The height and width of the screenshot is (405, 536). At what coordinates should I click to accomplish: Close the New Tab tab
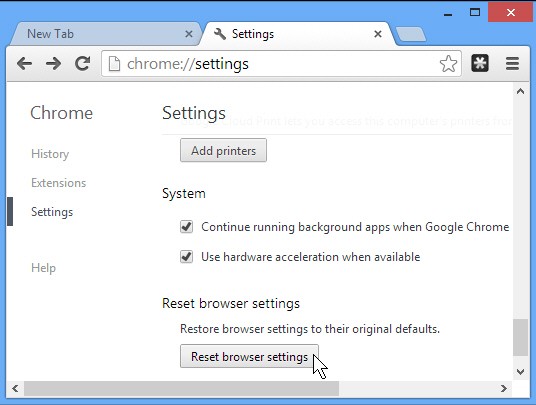point(189,34)
